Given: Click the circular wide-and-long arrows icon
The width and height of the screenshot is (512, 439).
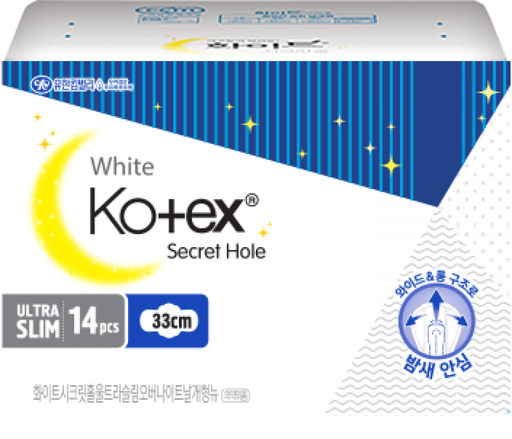Looking at the screenshot, I should (436, 322).
